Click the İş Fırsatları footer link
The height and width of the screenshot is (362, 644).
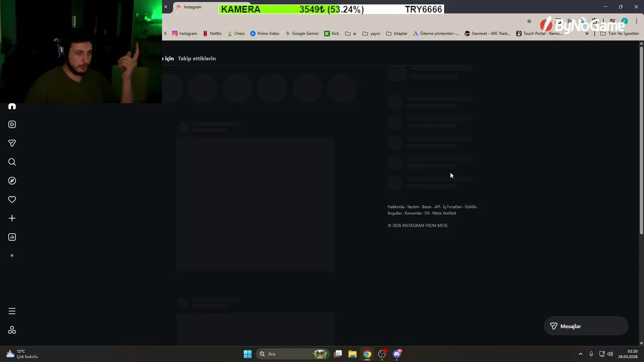[452, 207]
